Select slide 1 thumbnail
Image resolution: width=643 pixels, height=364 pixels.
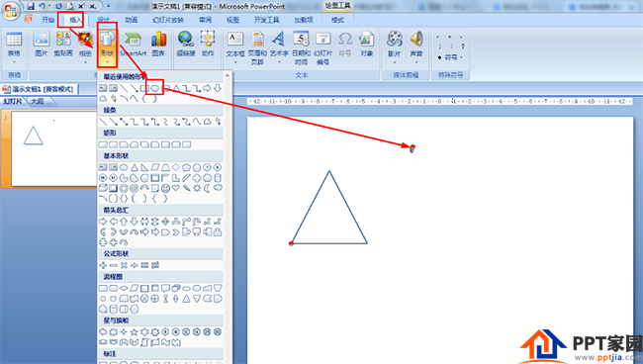(54, 148)
